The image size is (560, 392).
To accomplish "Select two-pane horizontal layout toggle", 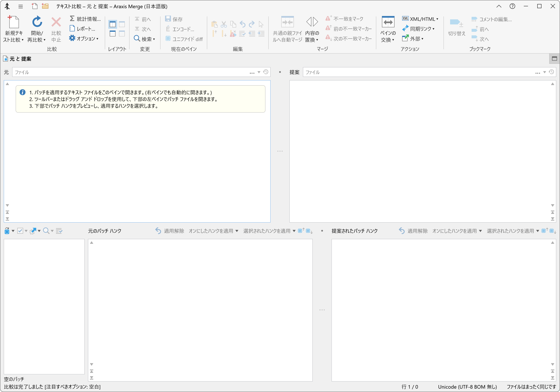I will [112, 34].
